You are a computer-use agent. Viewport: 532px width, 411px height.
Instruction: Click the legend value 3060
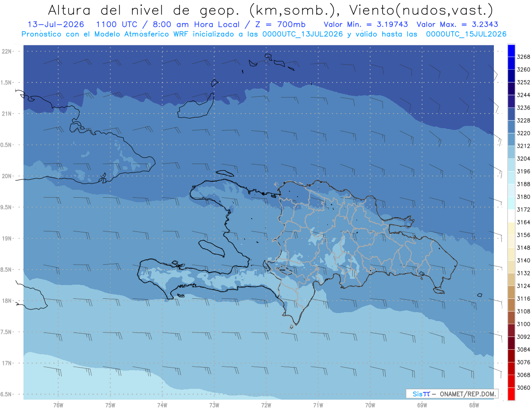click(524, 388)
